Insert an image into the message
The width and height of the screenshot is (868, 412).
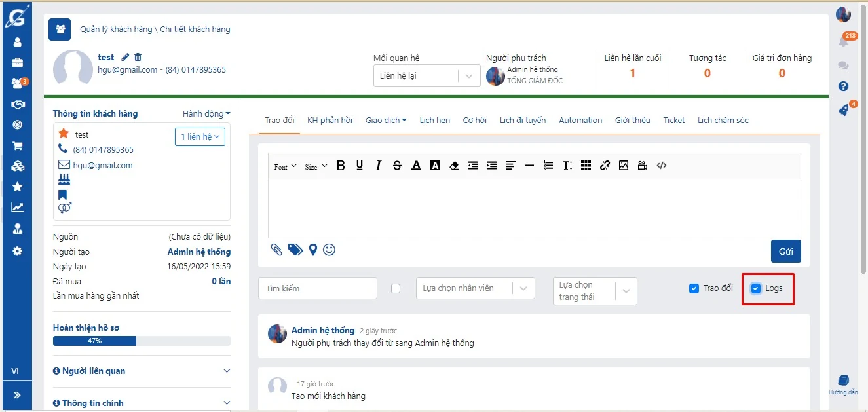(x=623, y=165)
